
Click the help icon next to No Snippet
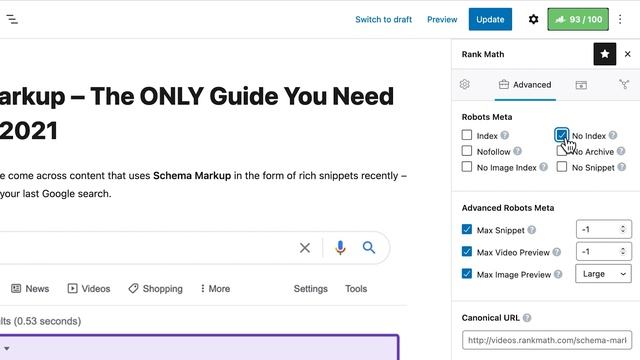622,167
